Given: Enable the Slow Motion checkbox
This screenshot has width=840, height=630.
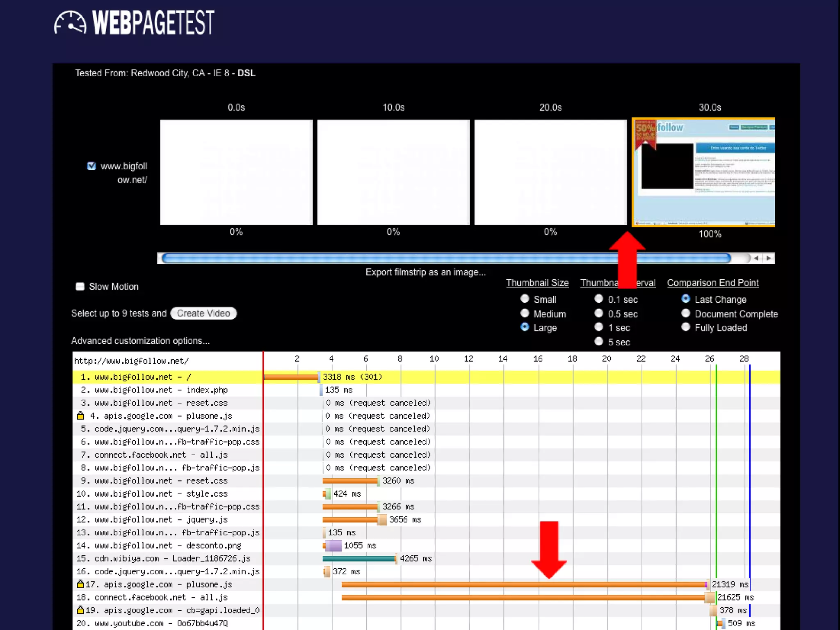Looking at the screenshot, I should [x=80, y=286].
